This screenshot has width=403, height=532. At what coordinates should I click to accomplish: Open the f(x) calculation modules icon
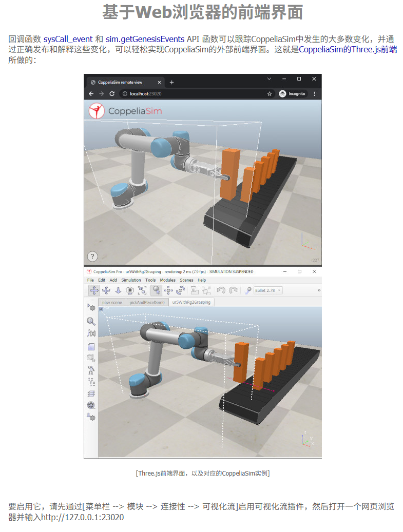91,333
